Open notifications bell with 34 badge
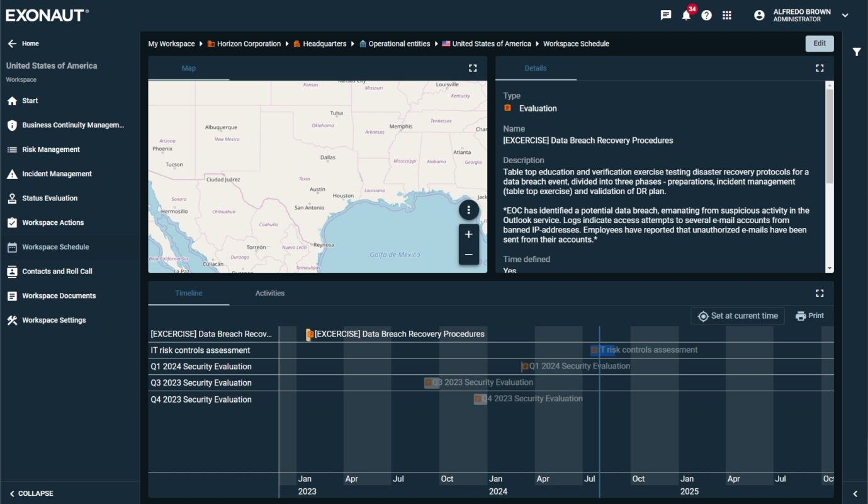 tap(687, 14)
